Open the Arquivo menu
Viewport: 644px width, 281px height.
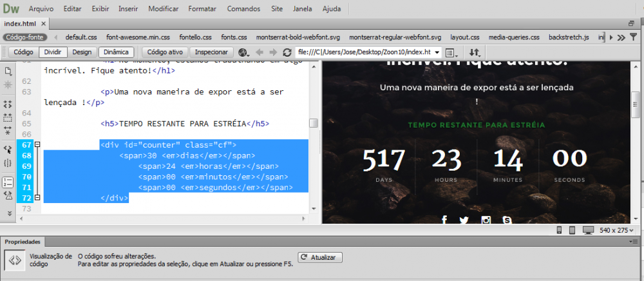(41, 8)
